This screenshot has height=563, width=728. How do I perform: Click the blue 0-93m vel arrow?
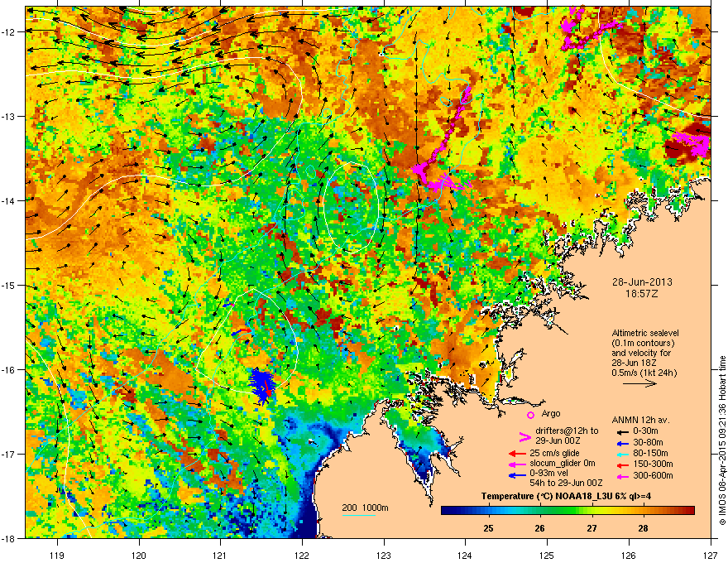(x=517, y=474)
